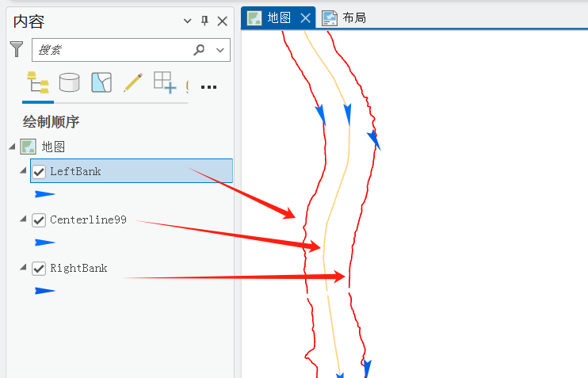This screenshot has width=588, height=378.
Task: Select the Centerline99 layer name
Action: click(x=88, y=220)
